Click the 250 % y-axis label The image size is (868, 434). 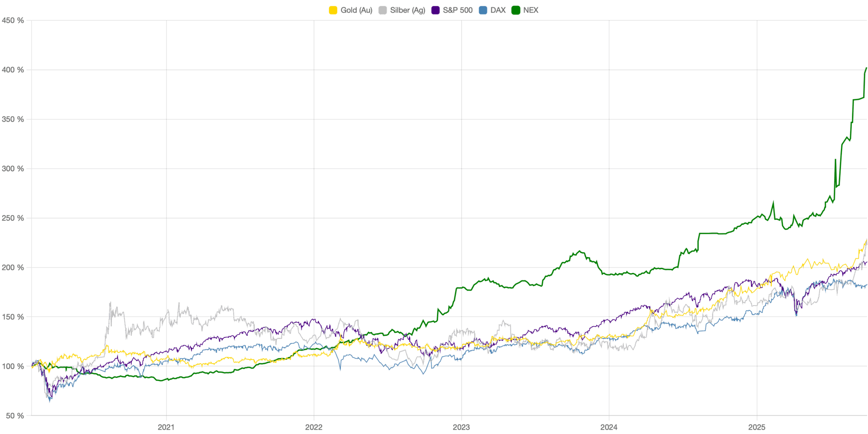click(x=13, y=218)
